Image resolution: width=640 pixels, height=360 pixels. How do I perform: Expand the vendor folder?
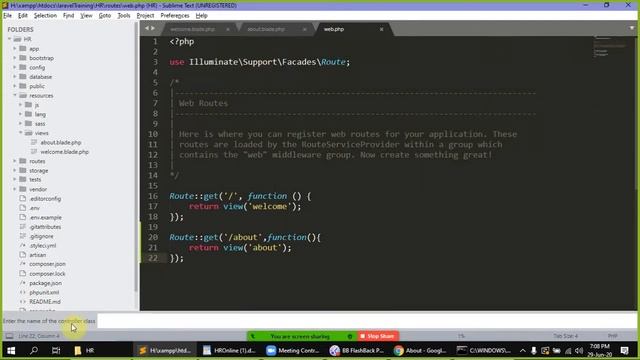[x=15, y=189]
